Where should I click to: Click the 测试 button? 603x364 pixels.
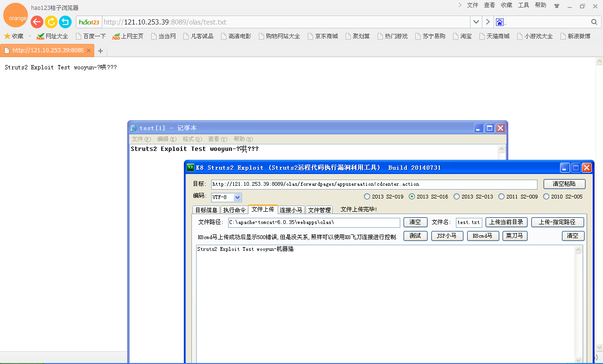[415, 236]
